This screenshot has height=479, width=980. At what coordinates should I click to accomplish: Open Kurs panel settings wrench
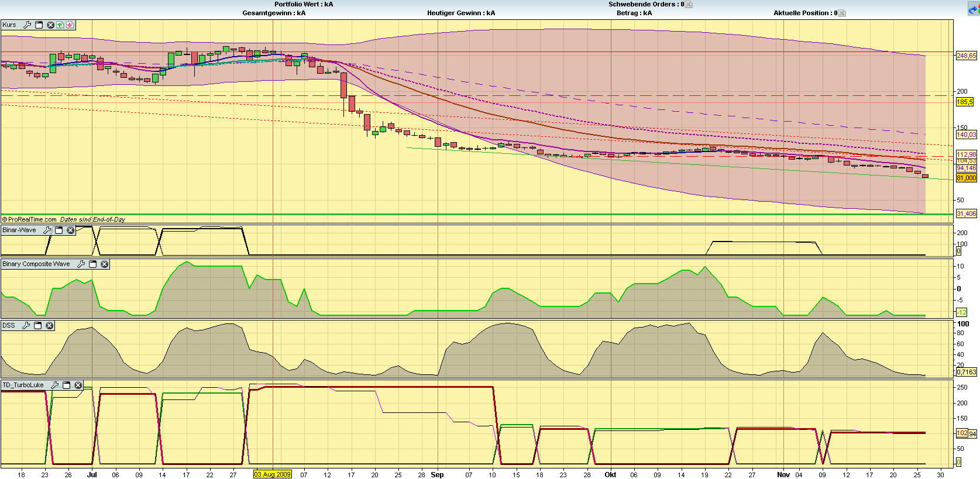click(27, 25)
